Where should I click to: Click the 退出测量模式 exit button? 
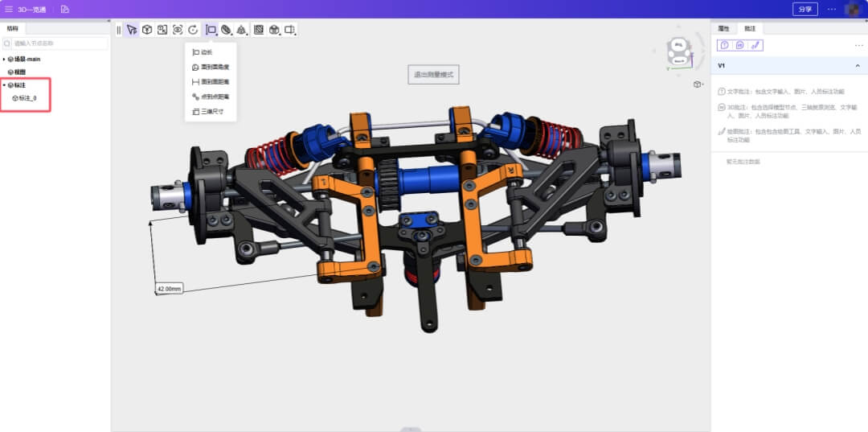coord(433,74)
